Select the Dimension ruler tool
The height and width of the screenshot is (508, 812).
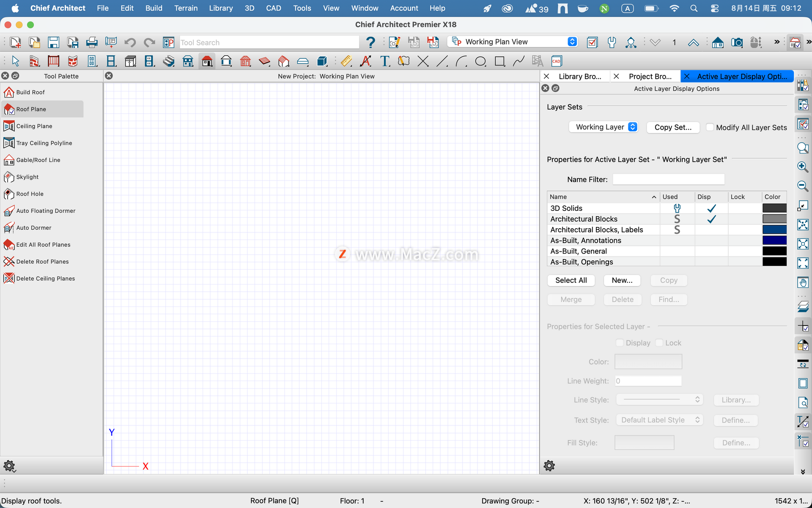(346, 61)
